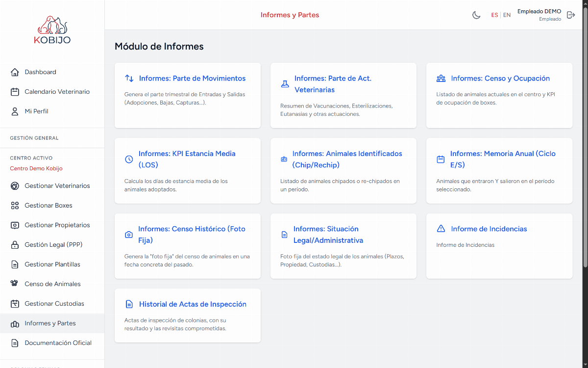Click the Gestionar Boxes grid icon
Viewport: 588px width, 368px height.
(x=15, y=206)
